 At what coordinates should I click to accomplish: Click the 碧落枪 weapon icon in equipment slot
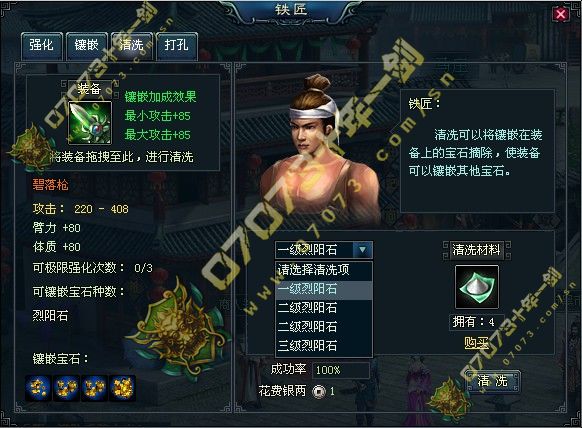point(90,122)
